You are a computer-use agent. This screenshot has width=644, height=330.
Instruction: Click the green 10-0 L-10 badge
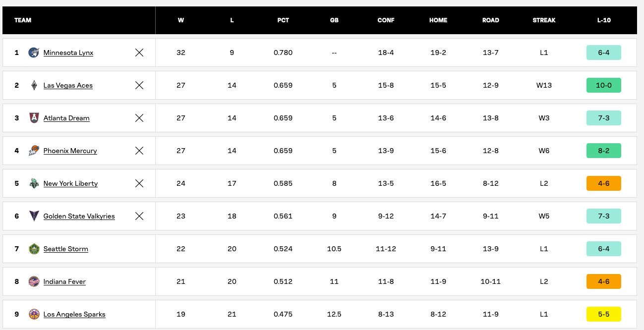click(603, 85)
